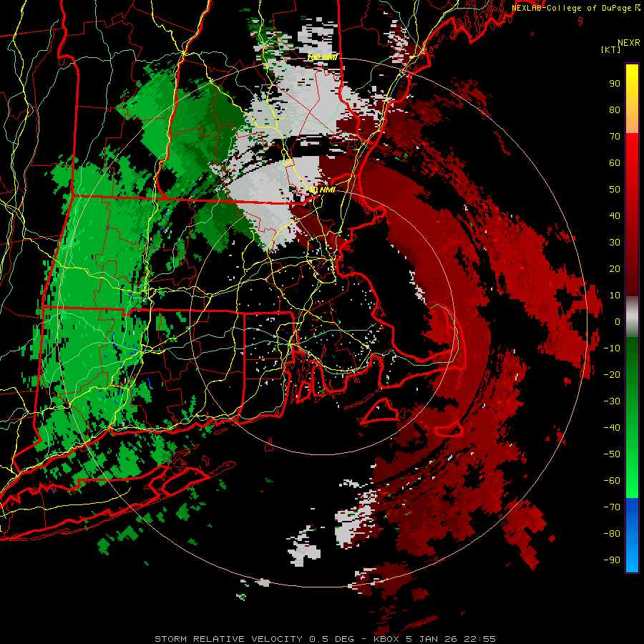Select the positive 60 scale label
Viewport: 644px width, 644px height.
click(615, 162)
